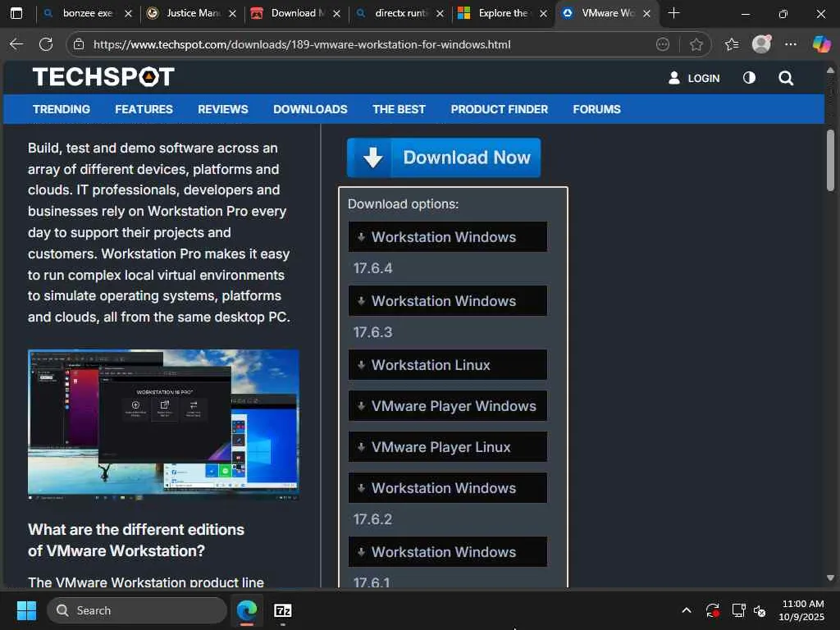Image resolution: width=840 pixels, height=630 pixels.
Task: Switch to the Justice Man tab
Action: point(190,13)
